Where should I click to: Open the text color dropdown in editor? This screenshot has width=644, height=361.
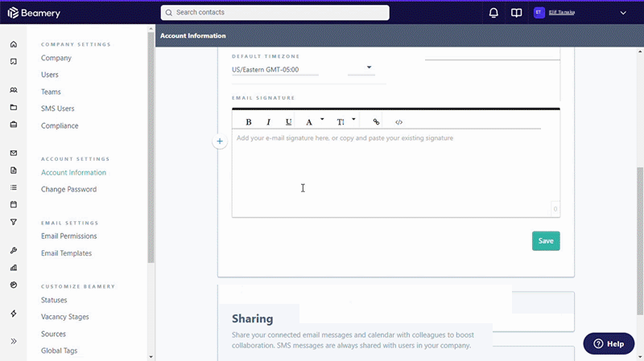click(315, 122)
